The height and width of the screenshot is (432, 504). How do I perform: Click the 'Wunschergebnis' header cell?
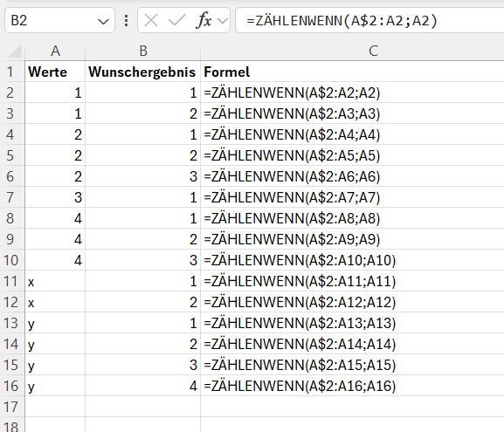pos(143,72)
